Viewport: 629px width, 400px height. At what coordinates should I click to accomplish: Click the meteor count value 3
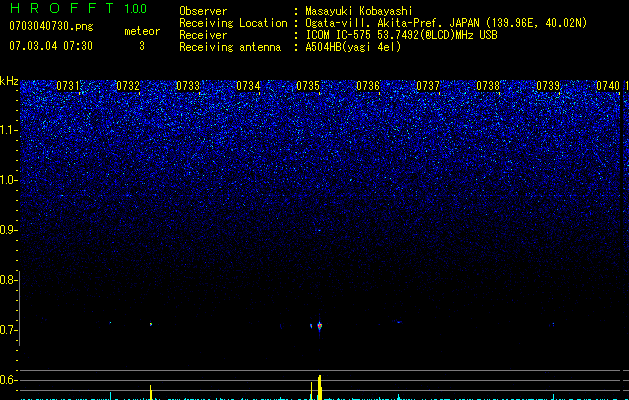tap(142, 46)
